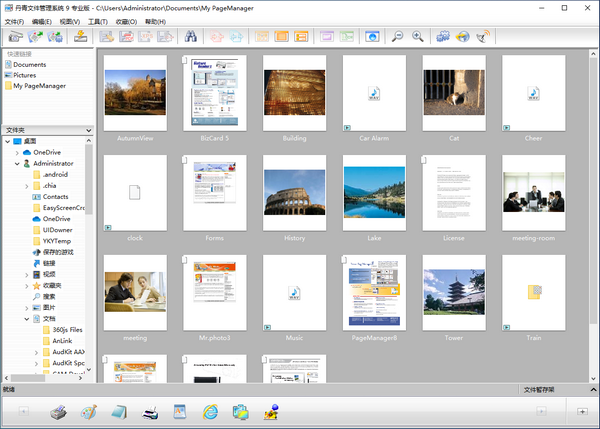
Task: Launch Internet Explorer from bottom bar
Action: (x=210, y=412)
